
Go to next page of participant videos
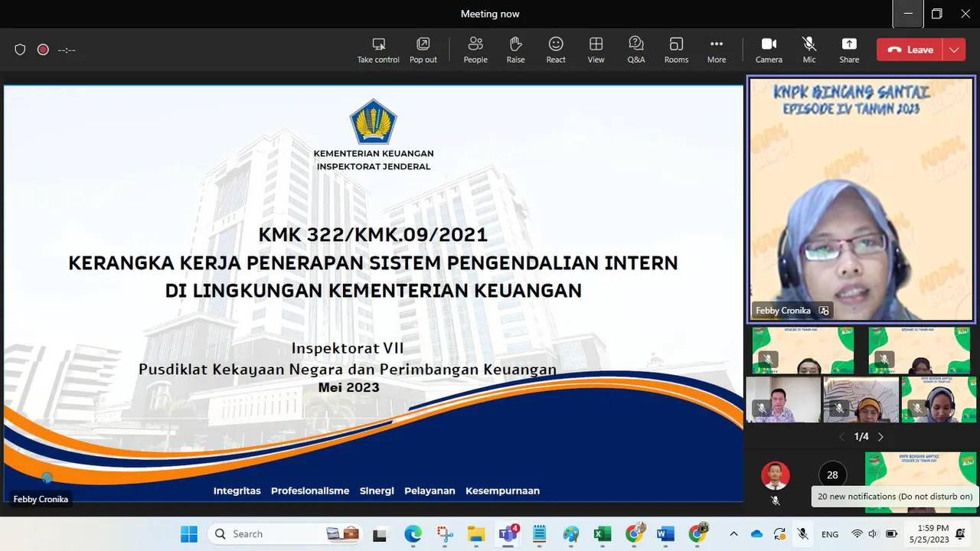pos(880,437)
